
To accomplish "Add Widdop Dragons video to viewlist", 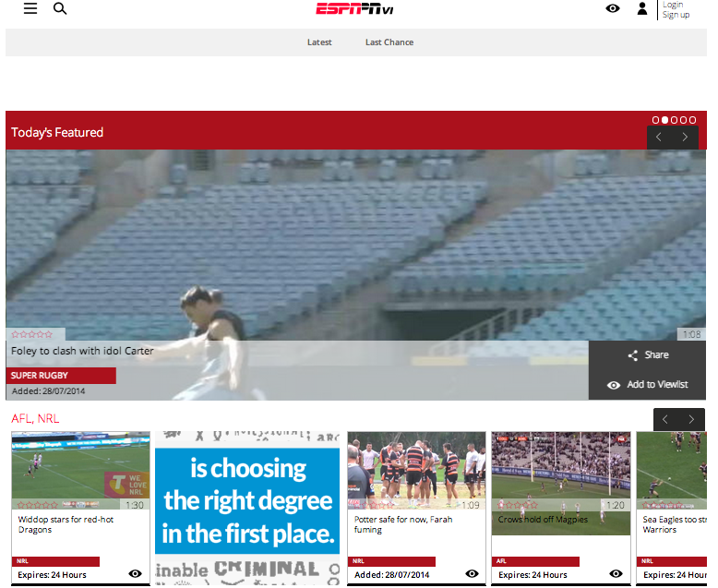I will point(136,574).
